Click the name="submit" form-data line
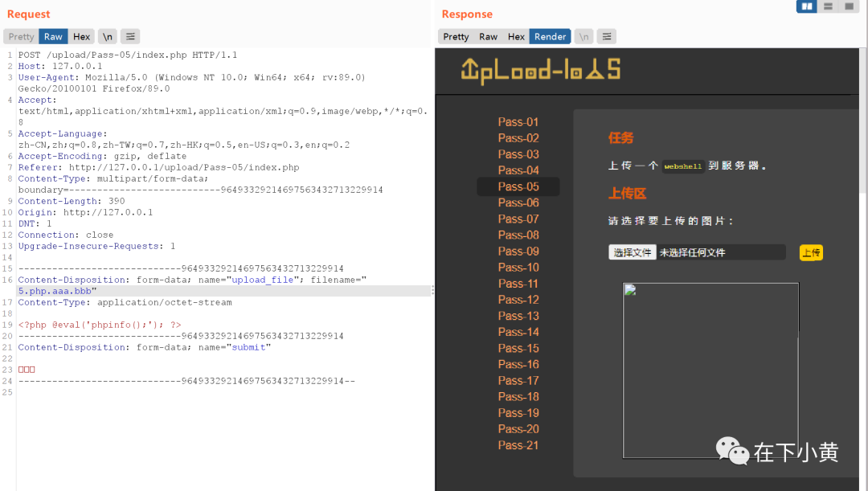The width and height of the screenshot is (868, 491). tap(144, 347)
